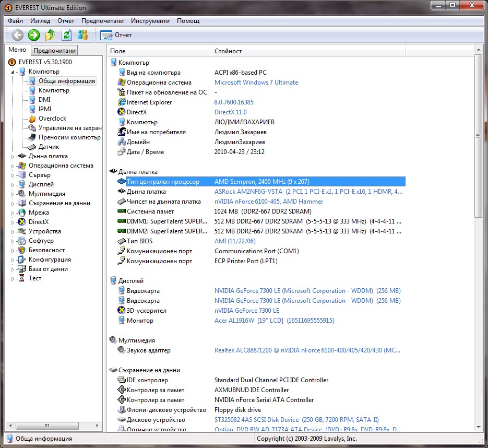Viewport: 488px width, 448px height.
Task: Select the Преносим компютър laptop icon
Action: click(x=32, y=137)
